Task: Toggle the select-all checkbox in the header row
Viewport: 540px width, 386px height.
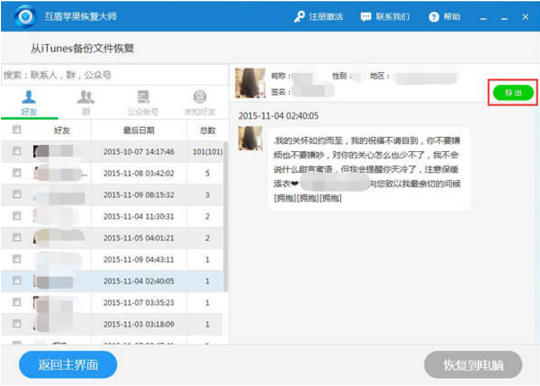Action: 17,129
